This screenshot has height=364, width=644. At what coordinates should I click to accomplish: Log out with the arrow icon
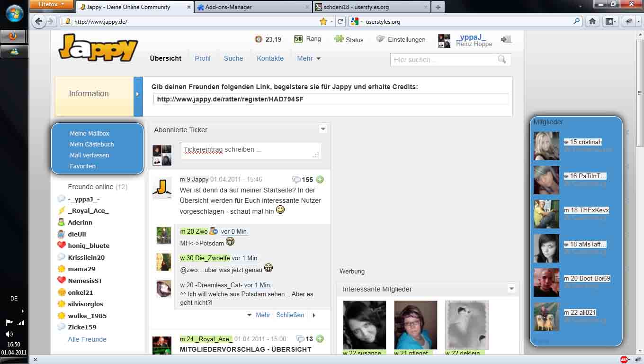pos(506,39)
